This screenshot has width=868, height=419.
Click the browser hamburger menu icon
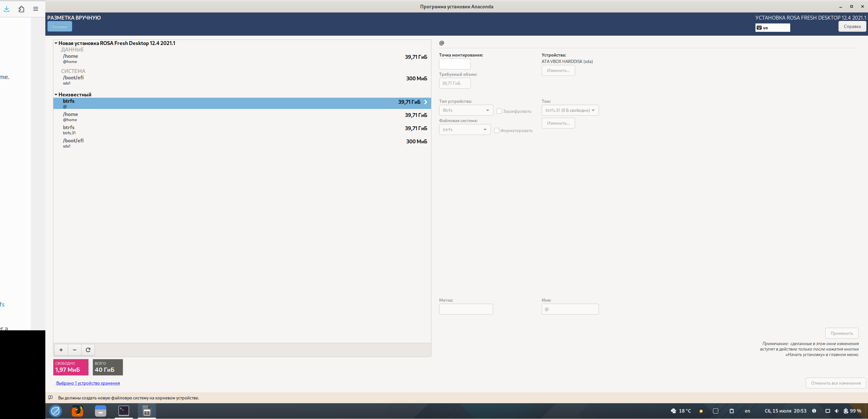coord(36,9)
